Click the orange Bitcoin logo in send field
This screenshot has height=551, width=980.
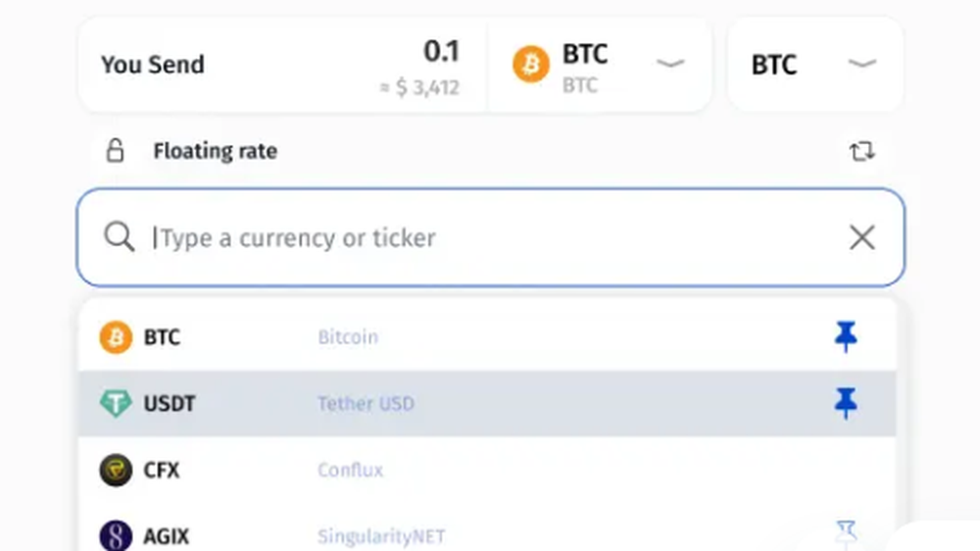point(530,64)
